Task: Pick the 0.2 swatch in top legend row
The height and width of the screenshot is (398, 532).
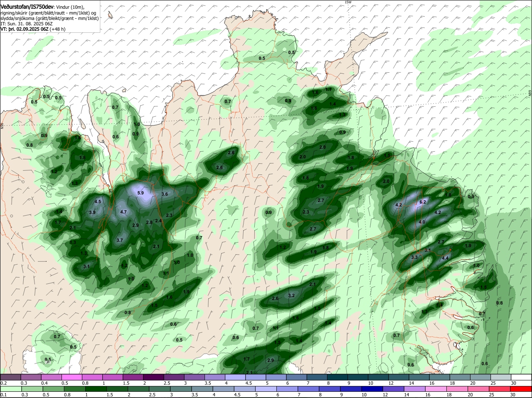Action: [x=11, y=377]
